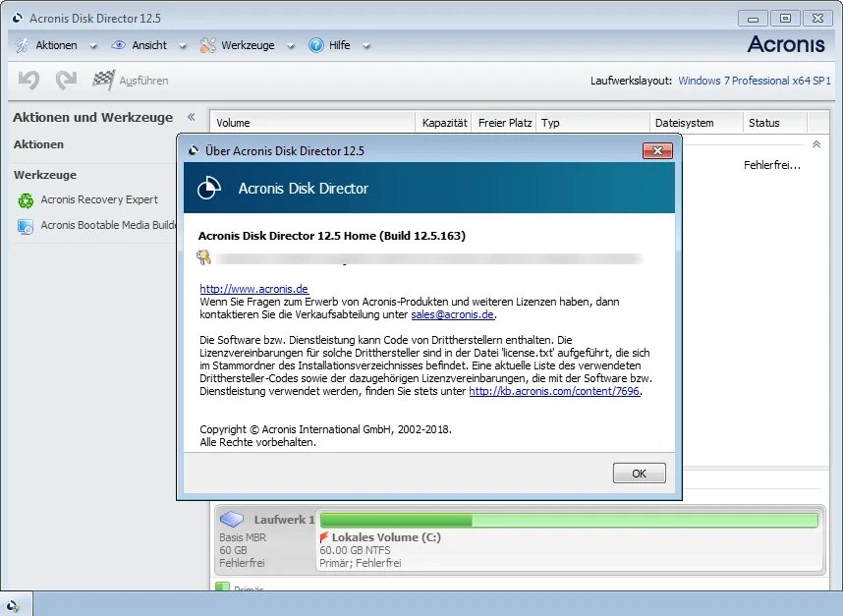Screen dimensions: 843x616
Task: Select the Lokales Volume (C:) partition label
Action: pyautogui.click(x=386, y=537)
